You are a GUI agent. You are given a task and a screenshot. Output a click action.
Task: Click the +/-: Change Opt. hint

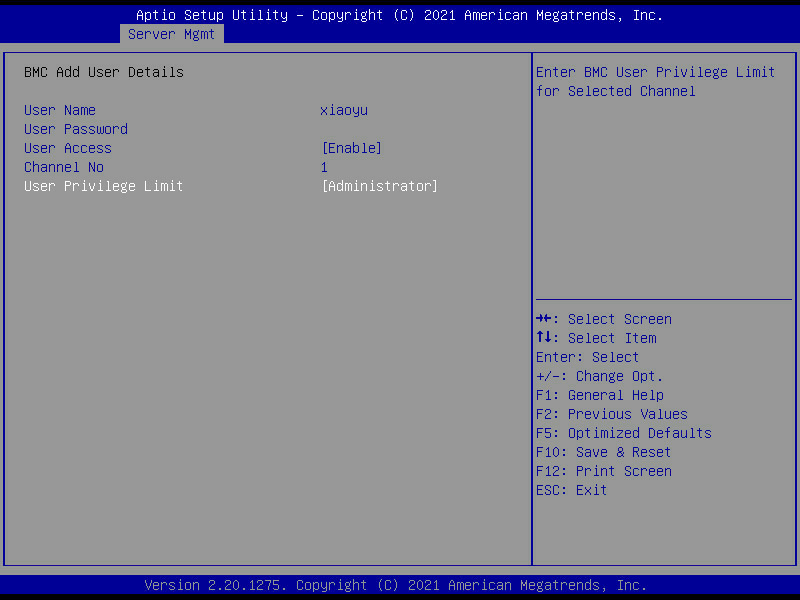(x=599, y=376)
